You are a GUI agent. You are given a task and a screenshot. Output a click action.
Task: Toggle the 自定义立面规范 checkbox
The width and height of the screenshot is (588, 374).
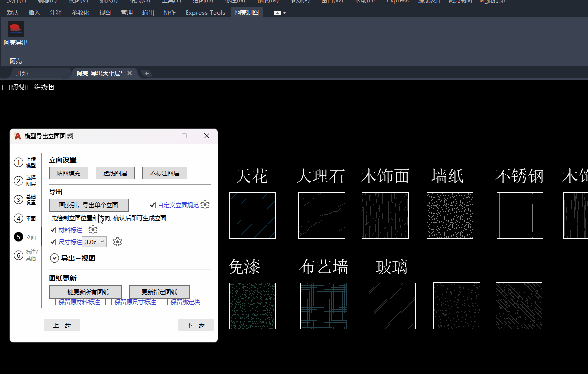[x=152, y=205]
